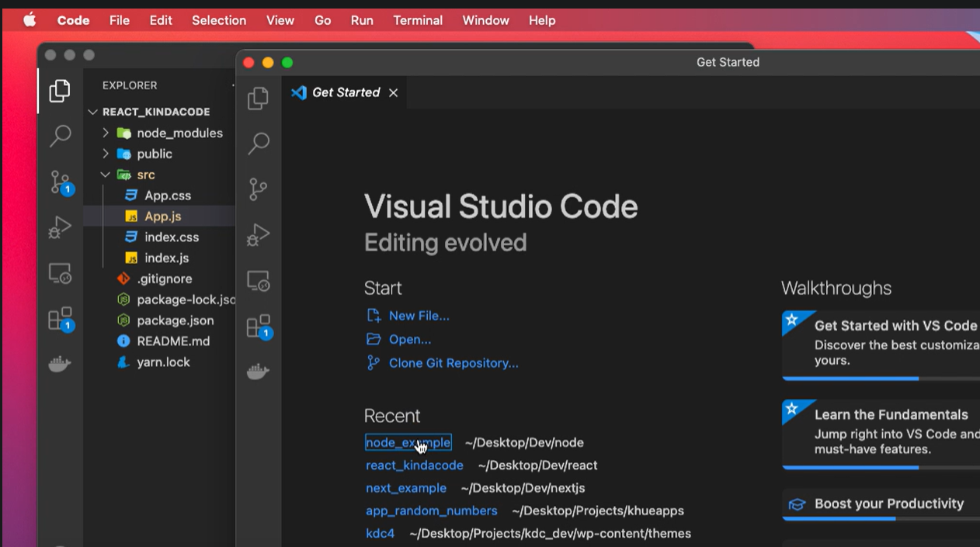
Task: Open Explorer in the front window activity bar
Action: coord(258,99)
